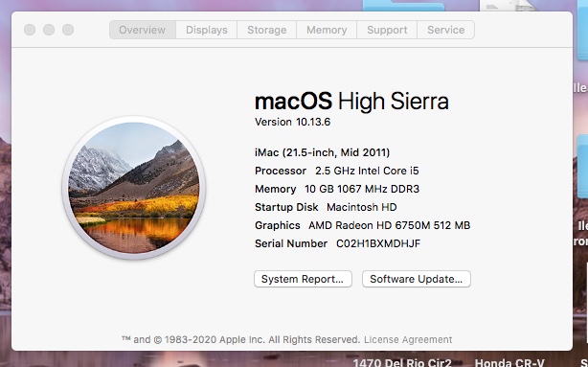Click the Version 10.13.6 text

click(292, 122)
